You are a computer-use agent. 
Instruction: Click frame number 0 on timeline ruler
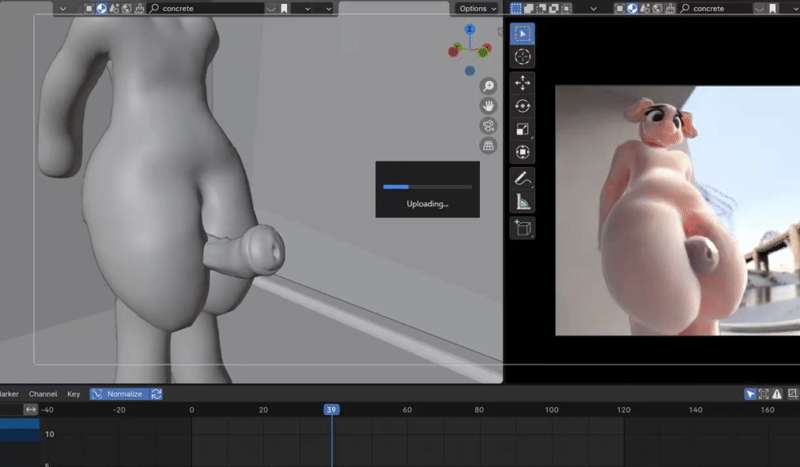pyautogui.click(x=191, y=410)
